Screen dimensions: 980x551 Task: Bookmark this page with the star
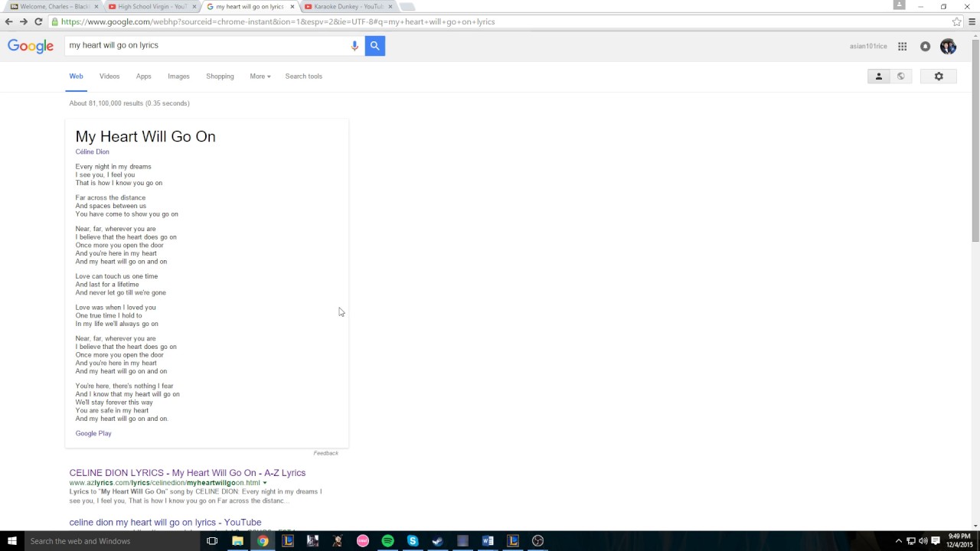pyautogui.click(x=956, y=21)
